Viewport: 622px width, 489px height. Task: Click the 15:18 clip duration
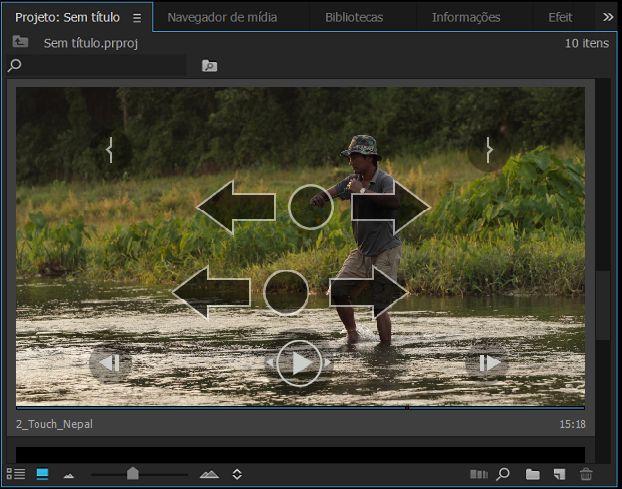click(x=572, y=424)
